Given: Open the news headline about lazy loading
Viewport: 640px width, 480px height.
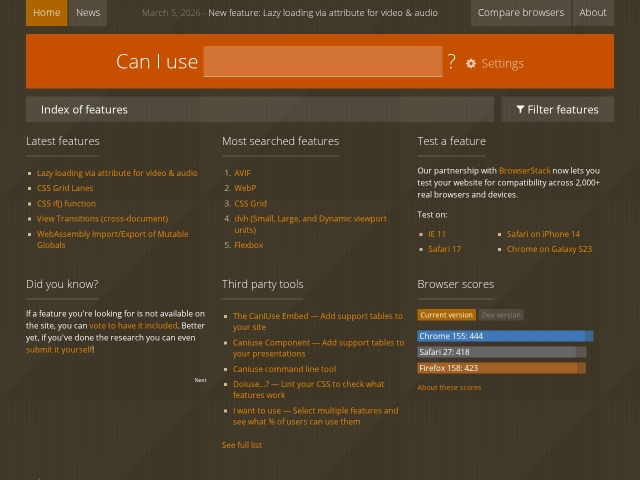Looking at the screenshot, I should 323,13.
